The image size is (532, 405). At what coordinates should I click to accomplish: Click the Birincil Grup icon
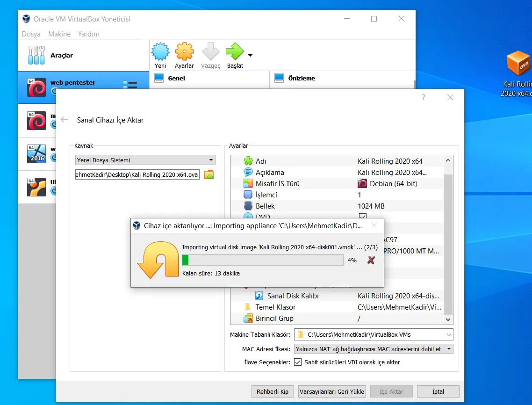point(248,318)
